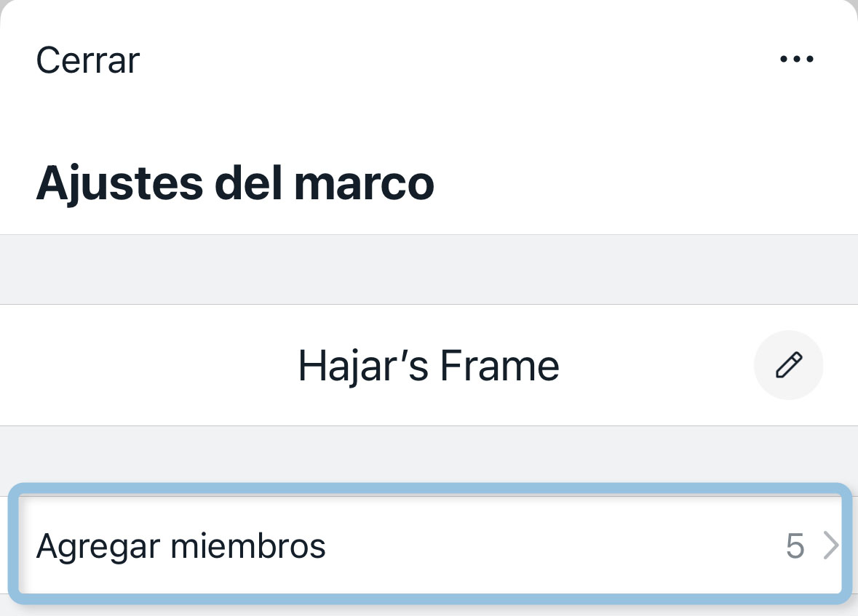Click the Agregar miembros label text

tap(180, 545)
